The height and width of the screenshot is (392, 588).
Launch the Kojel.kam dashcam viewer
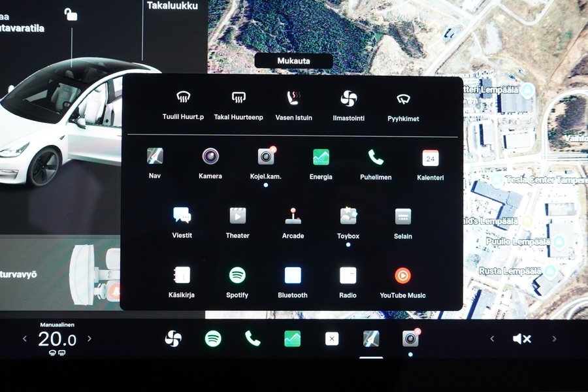(265, 157)
